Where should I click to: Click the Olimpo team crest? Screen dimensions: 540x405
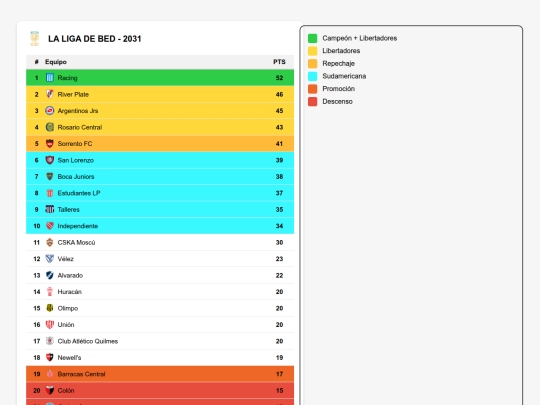pyautogui.click(x=50, y=308)
